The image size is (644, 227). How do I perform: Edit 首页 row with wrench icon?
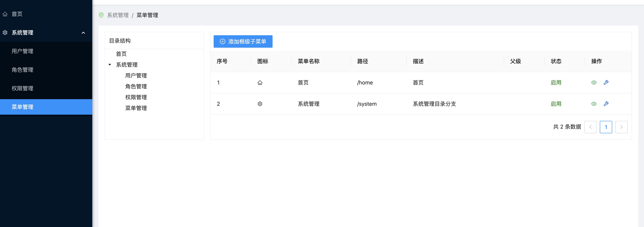pos(606,83)
